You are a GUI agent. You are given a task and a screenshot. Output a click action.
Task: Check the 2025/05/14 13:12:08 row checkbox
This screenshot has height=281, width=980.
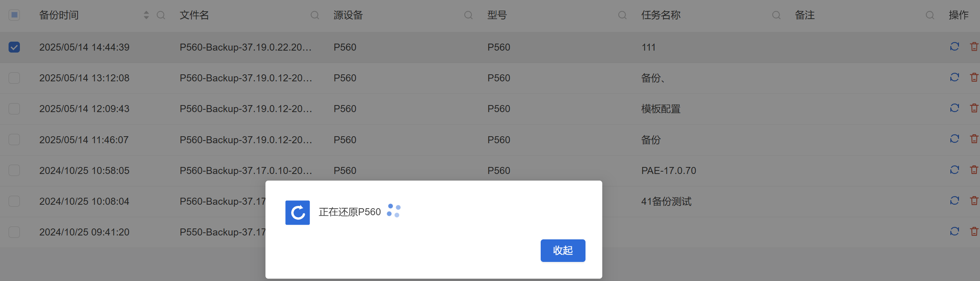(14, 78)
